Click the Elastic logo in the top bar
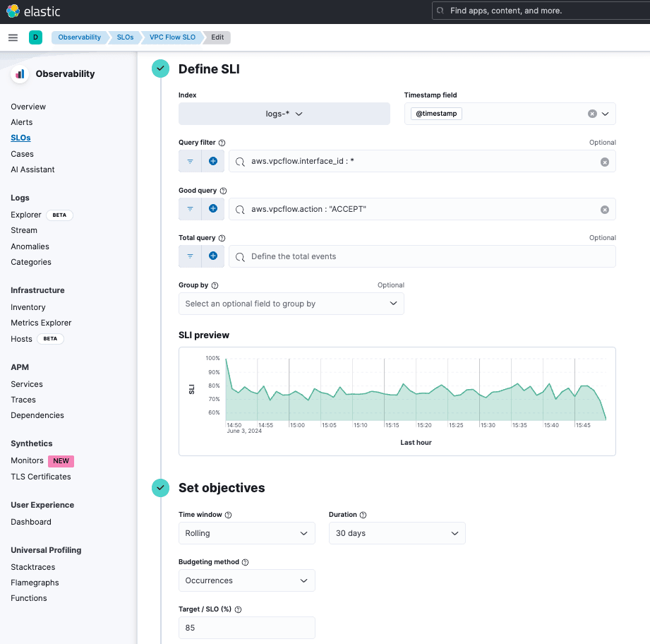This screenshot has height=644, width=650. pos(32,11)
